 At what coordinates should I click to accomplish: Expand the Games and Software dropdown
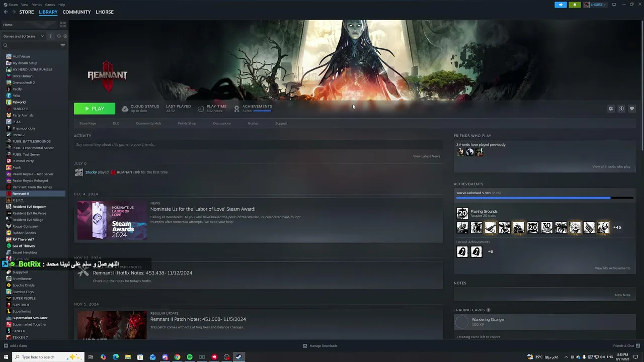[x=23, y=36]
